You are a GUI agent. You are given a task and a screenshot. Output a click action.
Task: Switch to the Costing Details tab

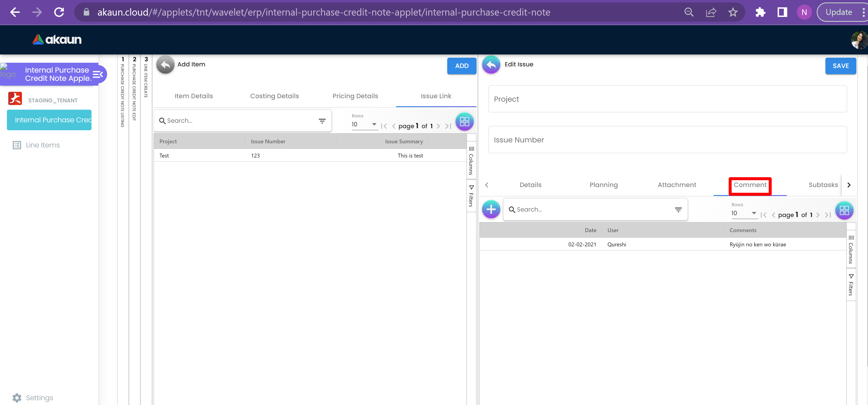coord(274,96)
